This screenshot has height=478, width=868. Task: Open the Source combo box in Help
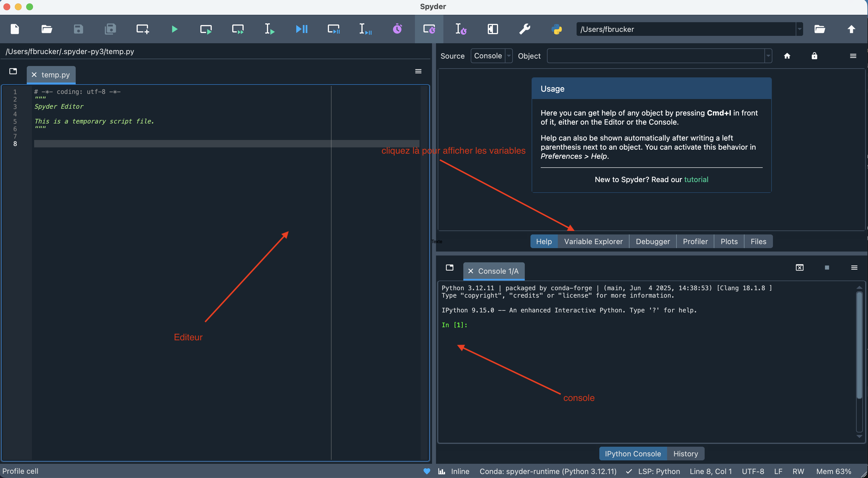pos(491,56)
